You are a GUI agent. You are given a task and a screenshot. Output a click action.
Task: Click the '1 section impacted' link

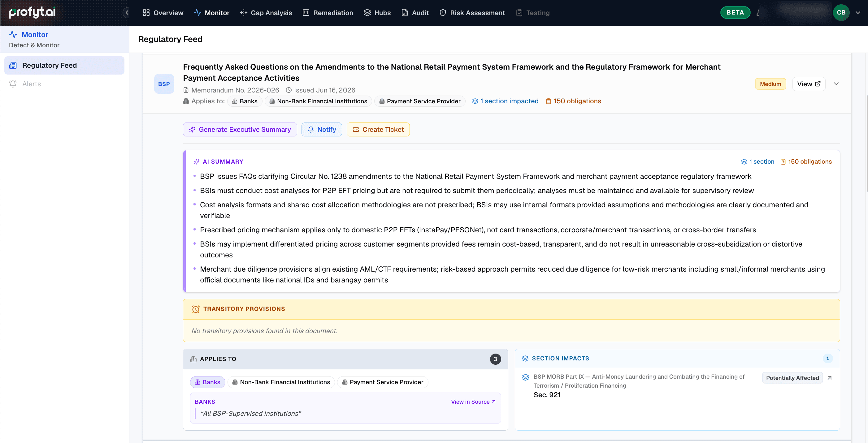click(505, 101)
